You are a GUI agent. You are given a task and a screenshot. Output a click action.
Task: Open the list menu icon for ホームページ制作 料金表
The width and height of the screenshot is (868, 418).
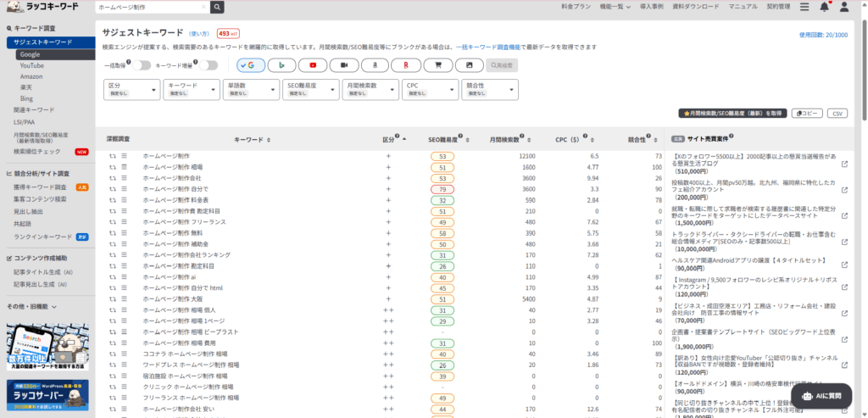click(125, 200)
